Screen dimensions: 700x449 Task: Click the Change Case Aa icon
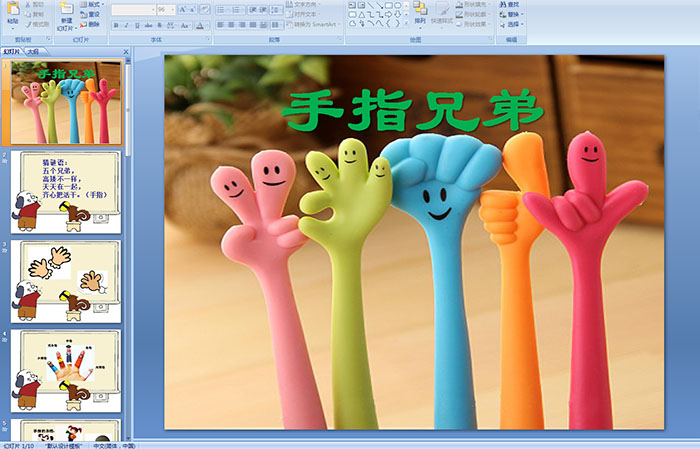pos(184,25)
